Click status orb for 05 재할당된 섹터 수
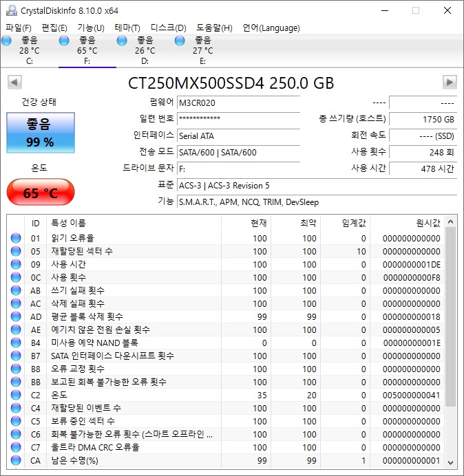Image resolution: width=464 pixels, height=476 pixels. click(16, 251)
